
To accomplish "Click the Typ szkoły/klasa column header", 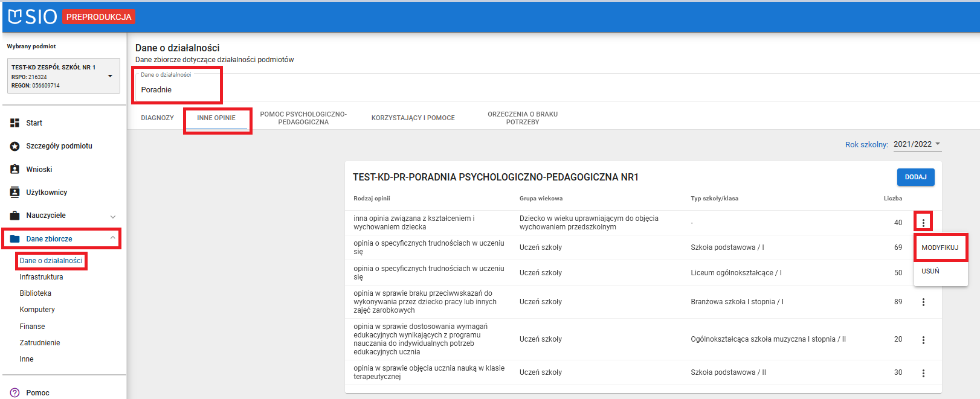I will coord(714,199).
